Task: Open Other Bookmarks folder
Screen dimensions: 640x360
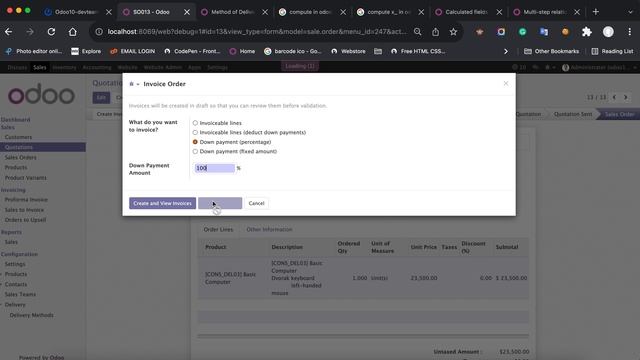Action: coord(551,51)
